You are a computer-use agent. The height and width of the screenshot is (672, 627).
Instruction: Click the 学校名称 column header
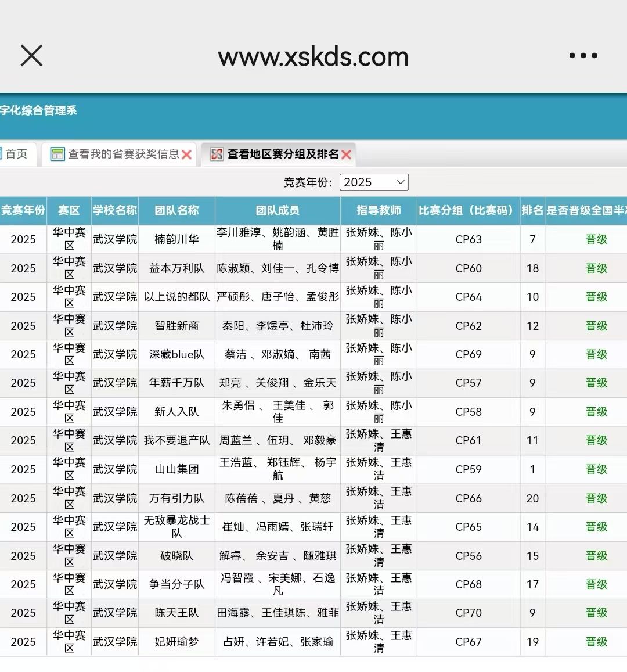point(115,210)
